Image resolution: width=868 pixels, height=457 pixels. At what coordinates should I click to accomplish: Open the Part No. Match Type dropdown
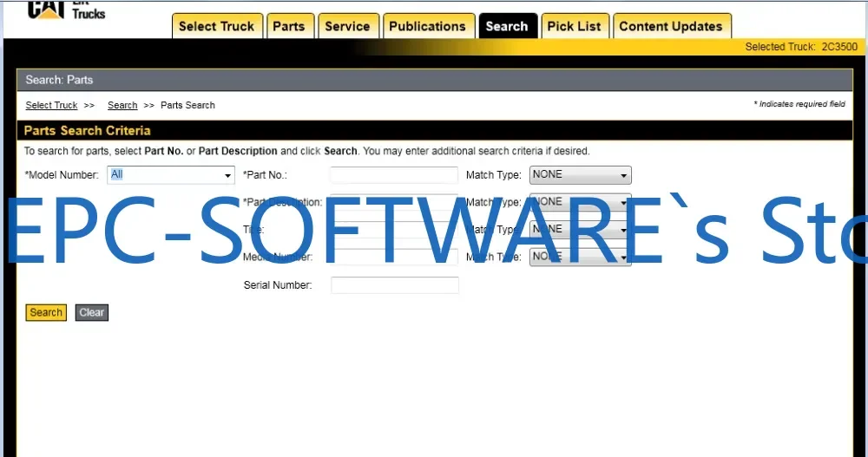[x=580, y=175]
